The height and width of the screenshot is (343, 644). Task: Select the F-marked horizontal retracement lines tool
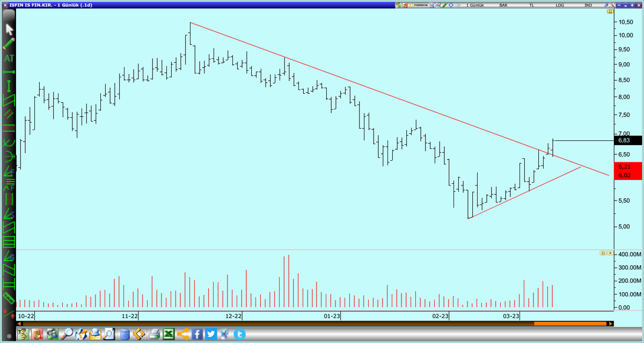pyautogui.click(x=9, y=185)
